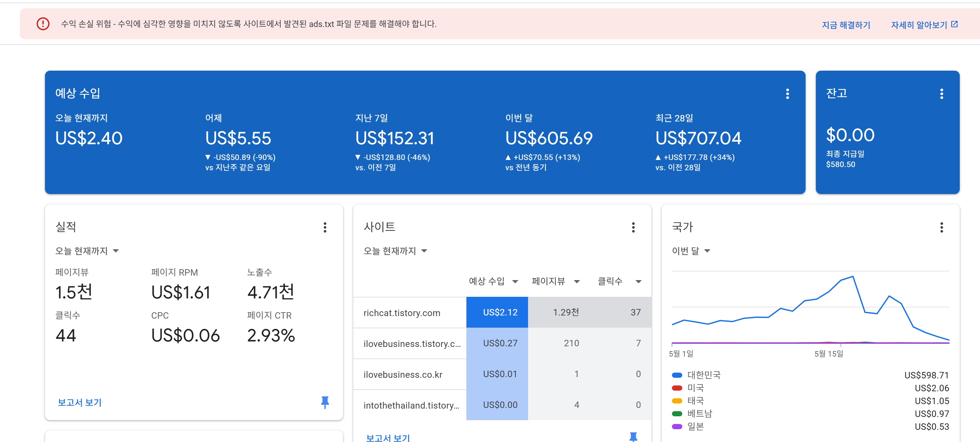
Task: Expand 이번 달 dropdown in 국가 card
Action: pos(691,251)
